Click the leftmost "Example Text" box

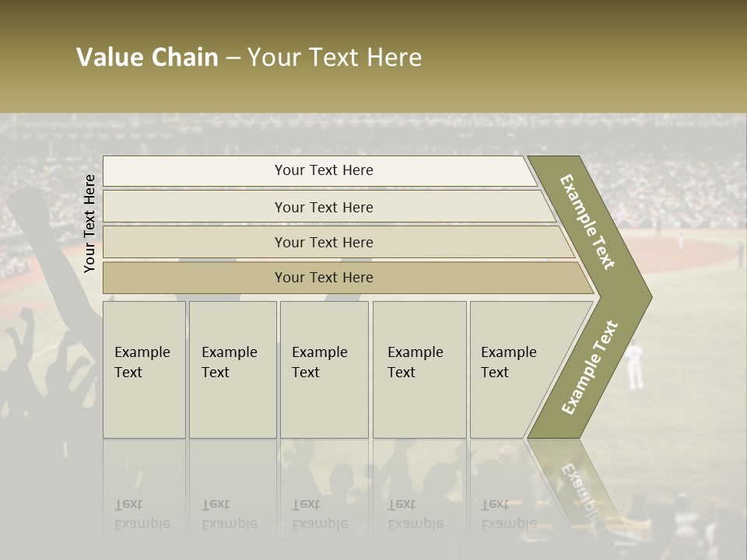[144, 369]
